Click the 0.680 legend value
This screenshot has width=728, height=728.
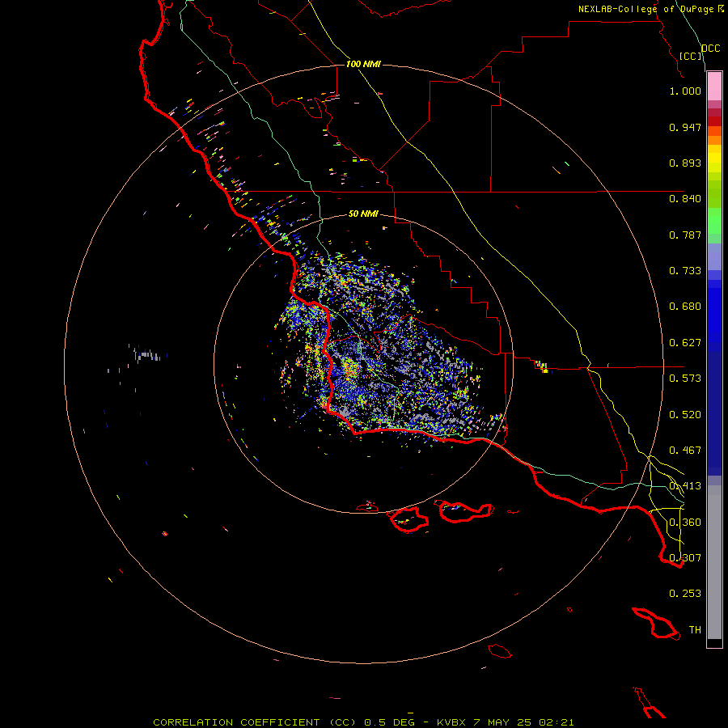tap(685, 307)
